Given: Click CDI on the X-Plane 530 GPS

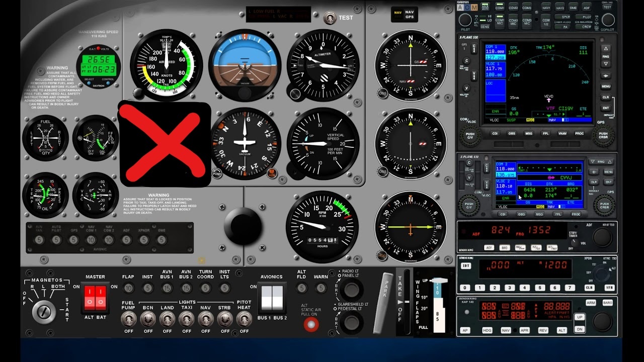Looking at the screenshot, I should click(495, 134).
